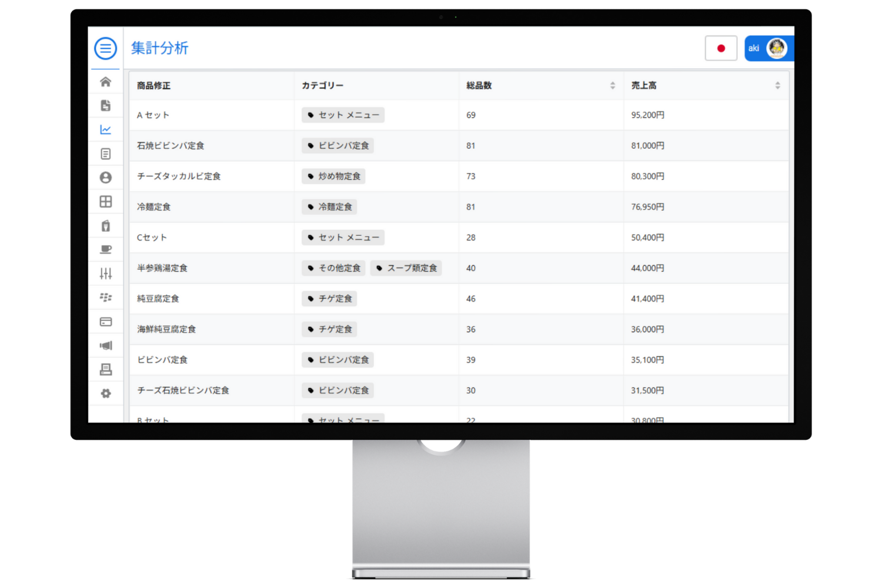This screenshot has width=882, height=588.
Task: Open the printer settings icon
Action: tap(106, 369)
